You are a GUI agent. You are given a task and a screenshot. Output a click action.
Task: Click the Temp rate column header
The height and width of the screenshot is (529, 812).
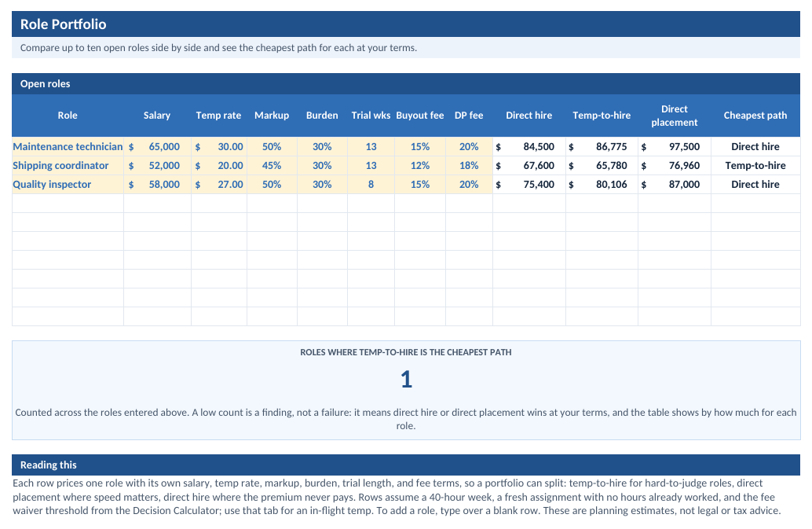[219, 116]
